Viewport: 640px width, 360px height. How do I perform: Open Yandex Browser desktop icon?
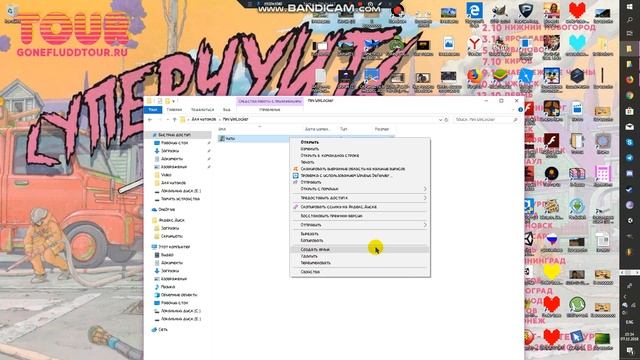click(x=474, y=45)
